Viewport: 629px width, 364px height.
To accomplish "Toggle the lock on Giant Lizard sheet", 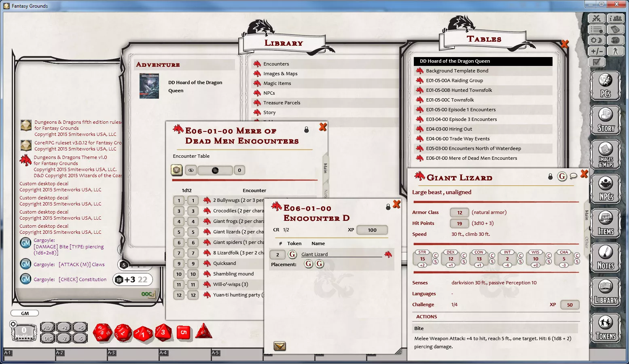I will point(550,177).
